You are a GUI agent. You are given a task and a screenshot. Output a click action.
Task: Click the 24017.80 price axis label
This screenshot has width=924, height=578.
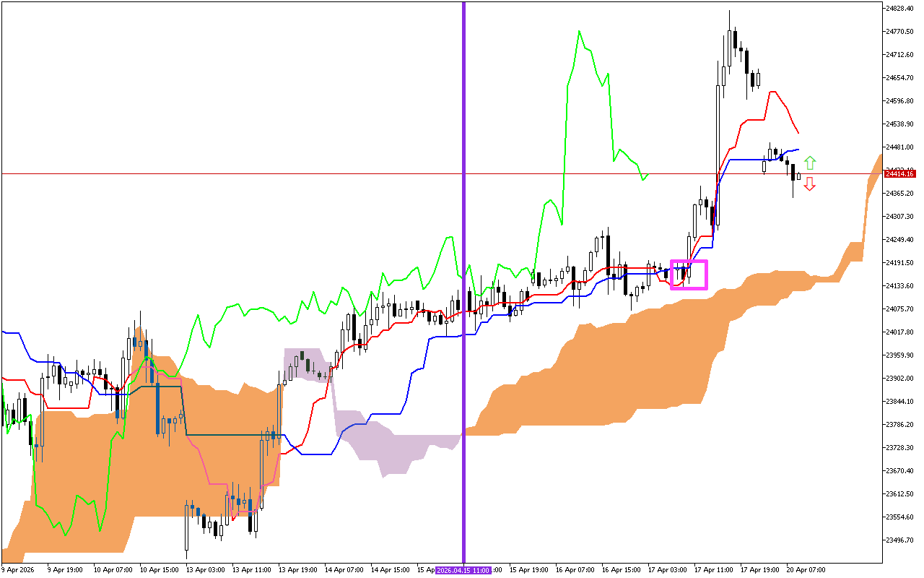[x=899, y=332]
